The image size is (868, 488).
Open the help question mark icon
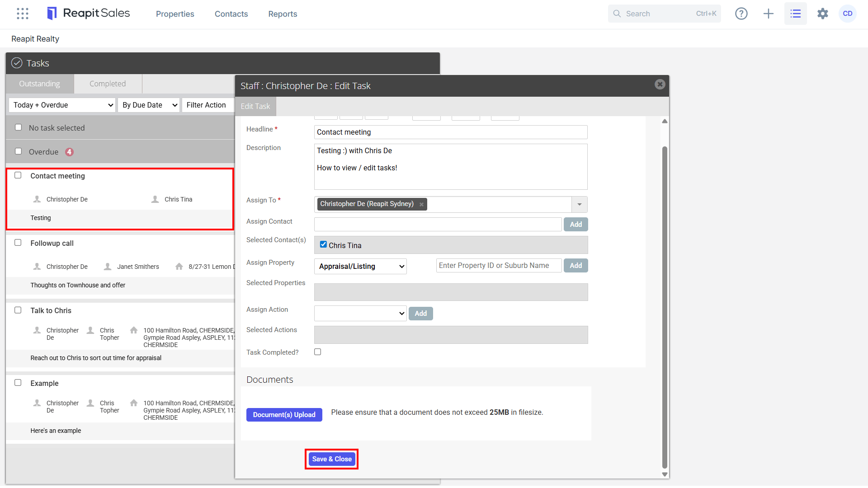pos(741,14)
